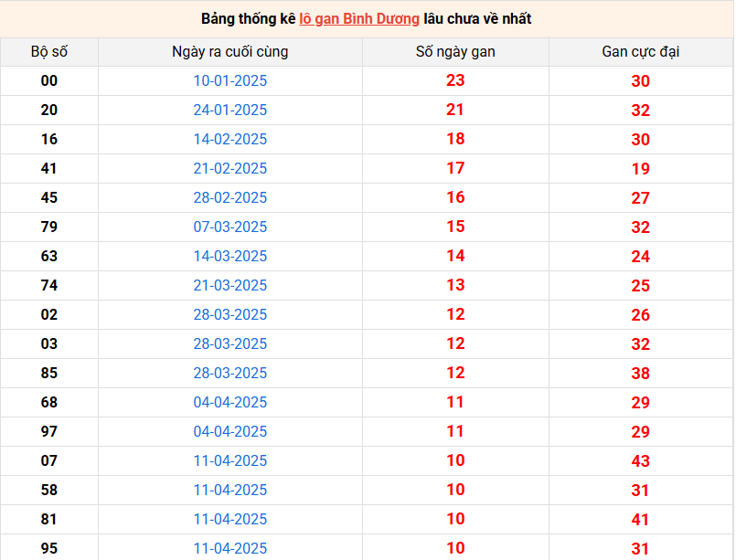Click the date 24-01-2025

click(x=229, y=111)
